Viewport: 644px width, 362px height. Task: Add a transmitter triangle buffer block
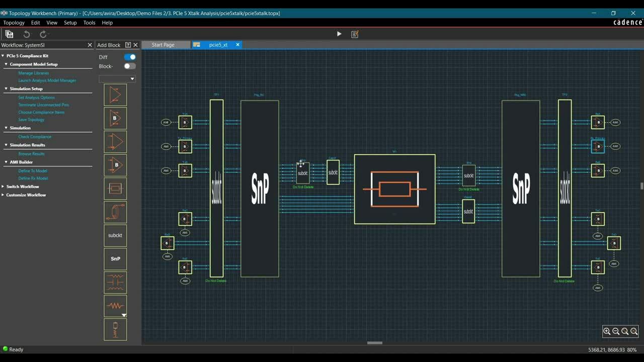115,95
